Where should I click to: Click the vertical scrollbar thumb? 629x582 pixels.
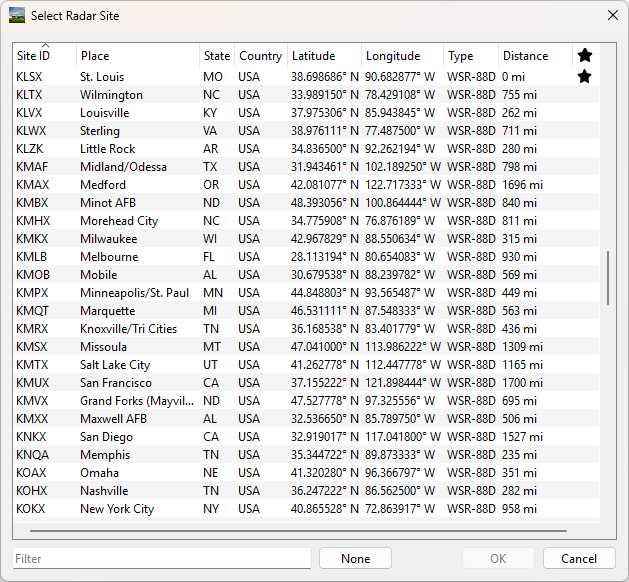[x=608, y=278]
